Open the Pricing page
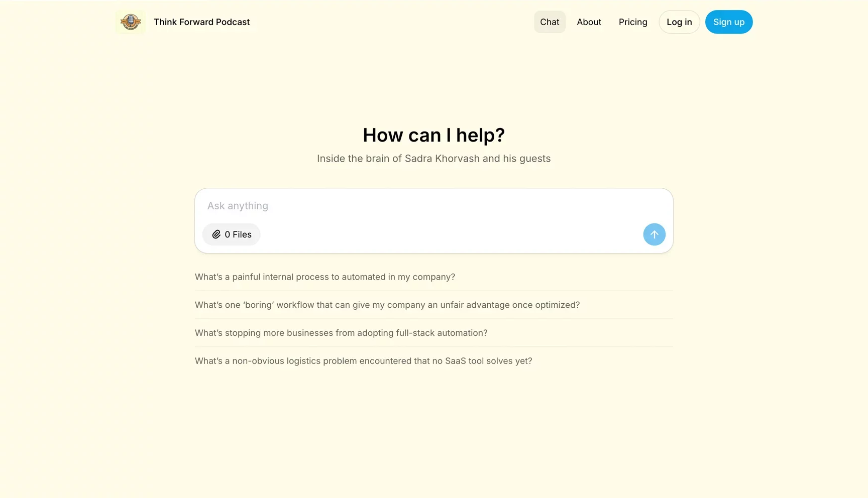 [633, 22]
